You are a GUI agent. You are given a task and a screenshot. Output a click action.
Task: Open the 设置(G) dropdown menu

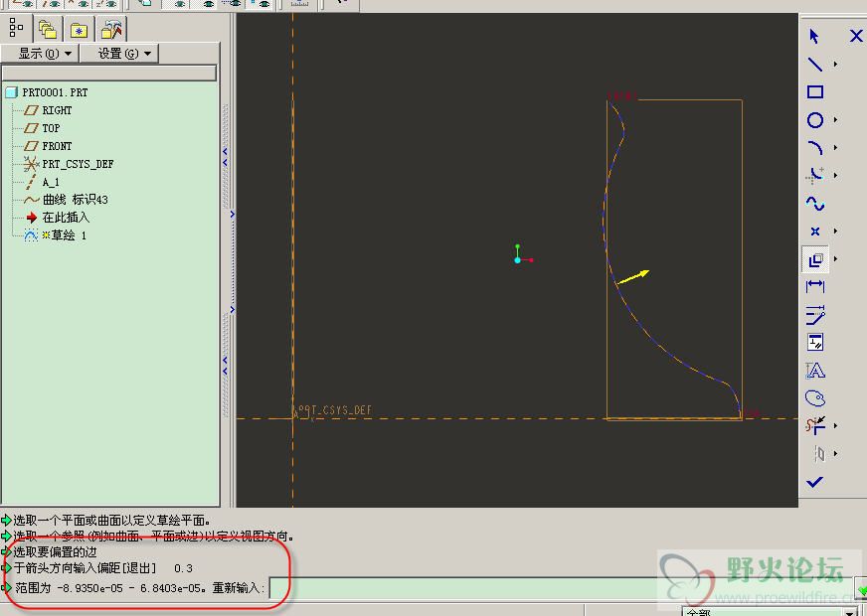[x=119, y=54]
